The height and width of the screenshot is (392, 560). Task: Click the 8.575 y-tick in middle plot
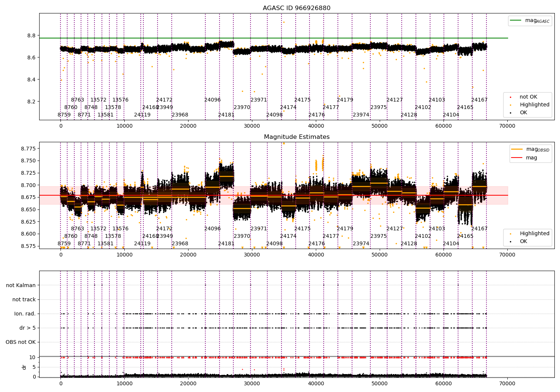coord(28,246)
